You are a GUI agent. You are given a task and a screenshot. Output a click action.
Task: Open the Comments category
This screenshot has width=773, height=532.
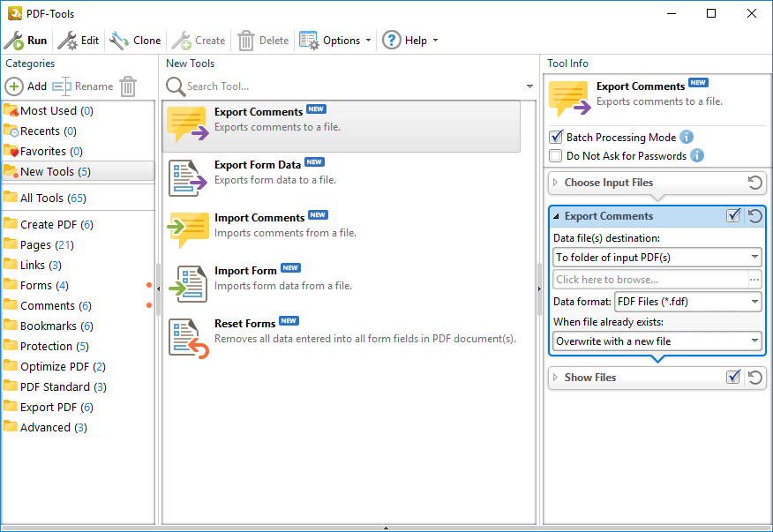coord(48,306)
